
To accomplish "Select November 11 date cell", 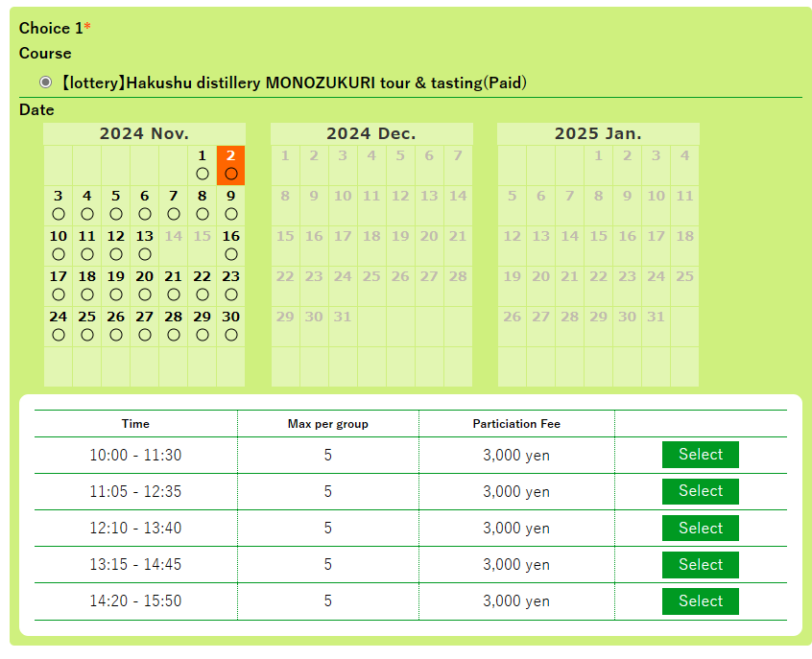I will [87, 247].
